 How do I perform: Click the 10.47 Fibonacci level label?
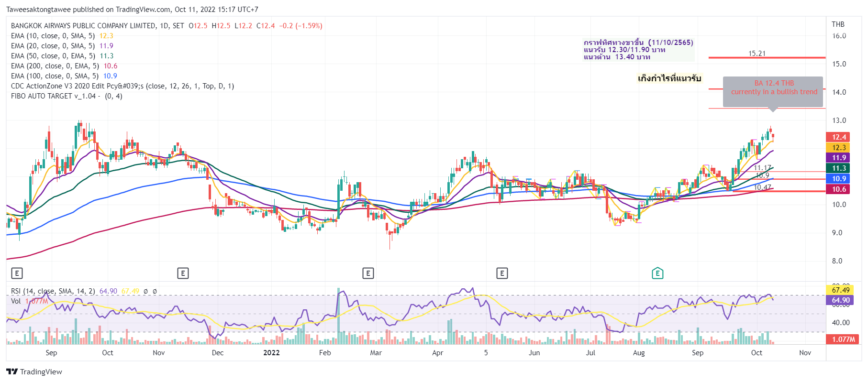point(762,187)
